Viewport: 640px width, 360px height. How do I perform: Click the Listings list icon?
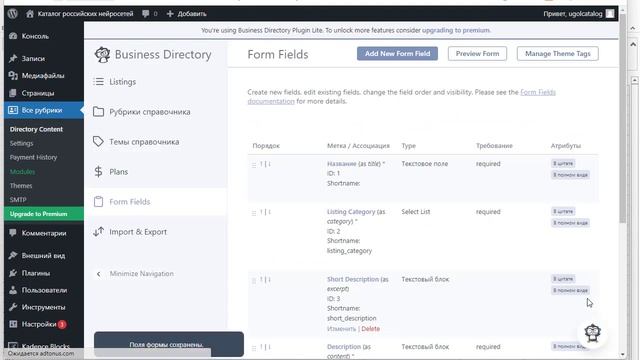(x=98, y=82)
